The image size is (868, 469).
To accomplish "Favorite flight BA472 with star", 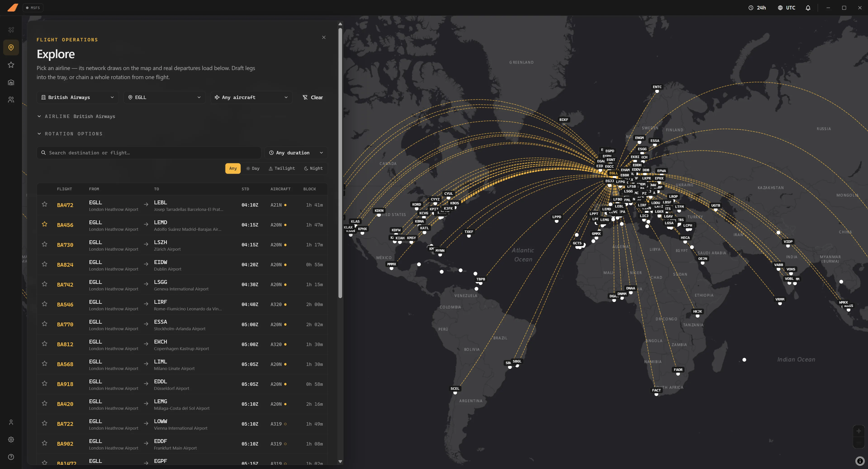I will click(x=45, y=204).
